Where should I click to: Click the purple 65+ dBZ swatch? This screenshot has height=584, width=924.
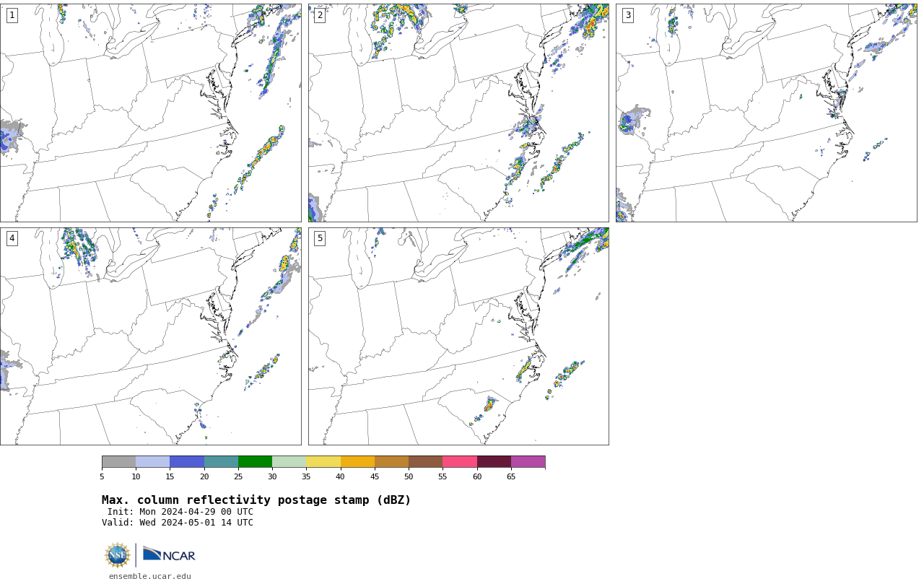(528, 462)
